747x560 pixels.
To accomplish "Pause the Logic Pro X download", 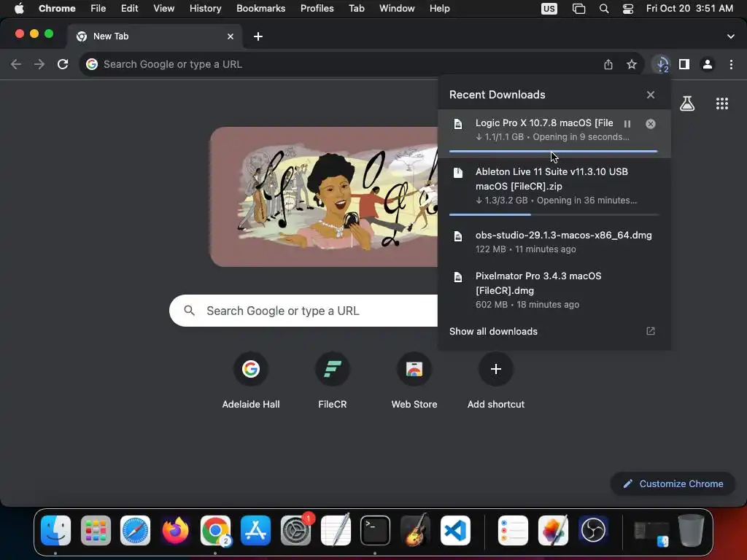I will [x=627, y=124].
